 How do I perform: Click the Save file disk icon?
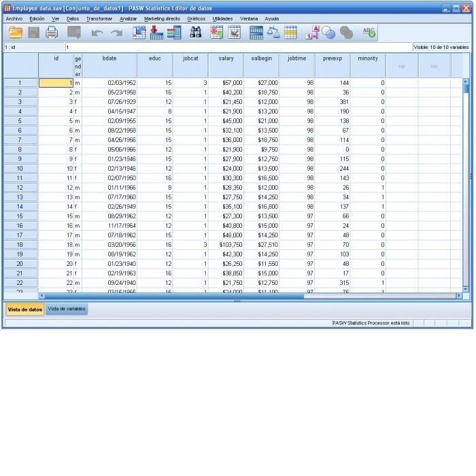point(33,32)
